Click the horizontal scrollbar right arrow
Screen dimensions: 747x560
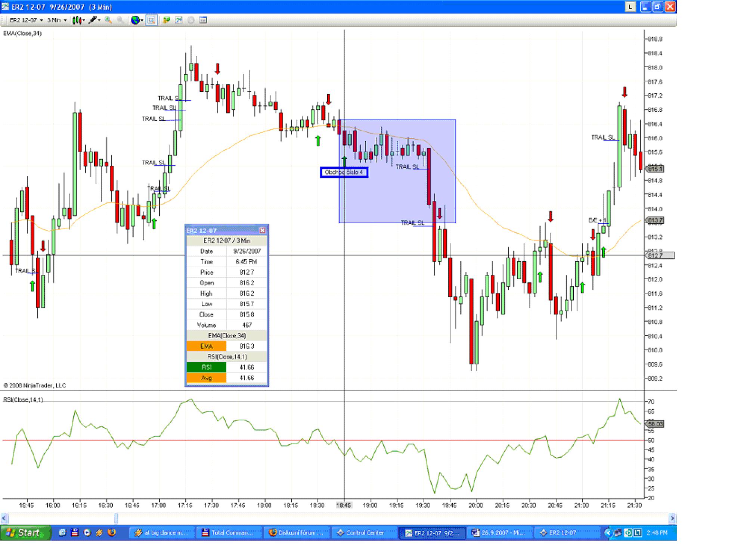[x=672, y=518]
